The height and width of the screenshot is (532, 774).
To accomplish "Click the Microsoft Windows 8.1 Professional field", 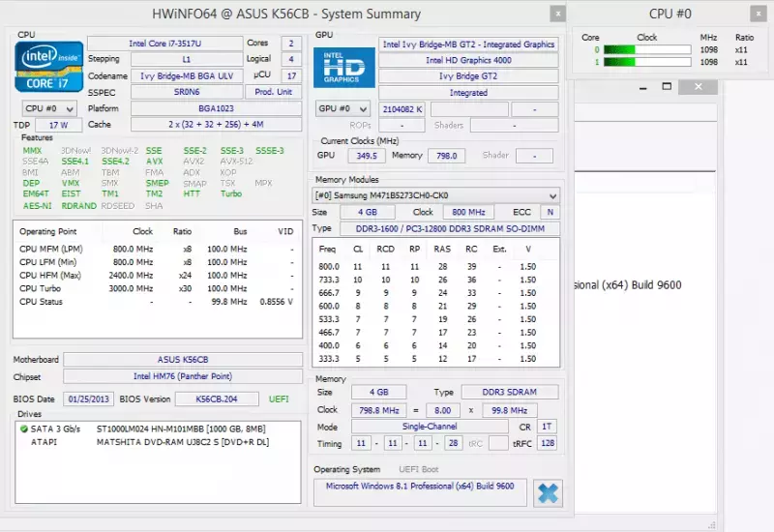I will click(420, 487).
